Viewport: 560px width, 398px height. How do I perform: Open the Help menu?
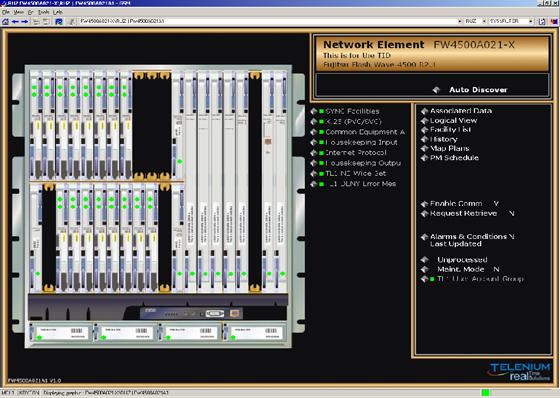[x=58, y=12]
